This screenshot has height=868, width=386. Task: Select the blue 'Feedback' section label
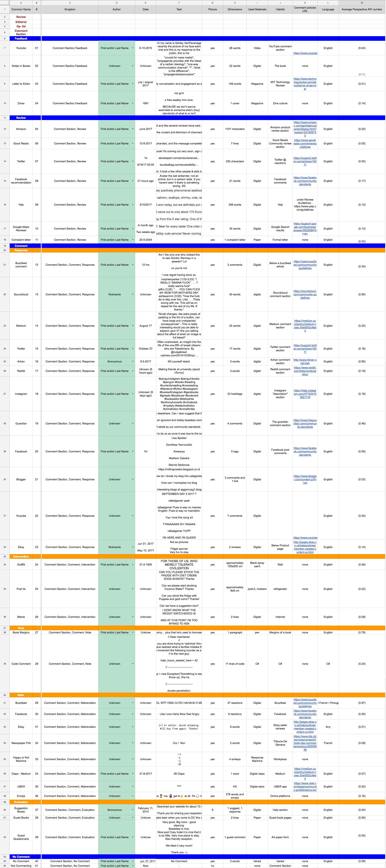[21, 39]
